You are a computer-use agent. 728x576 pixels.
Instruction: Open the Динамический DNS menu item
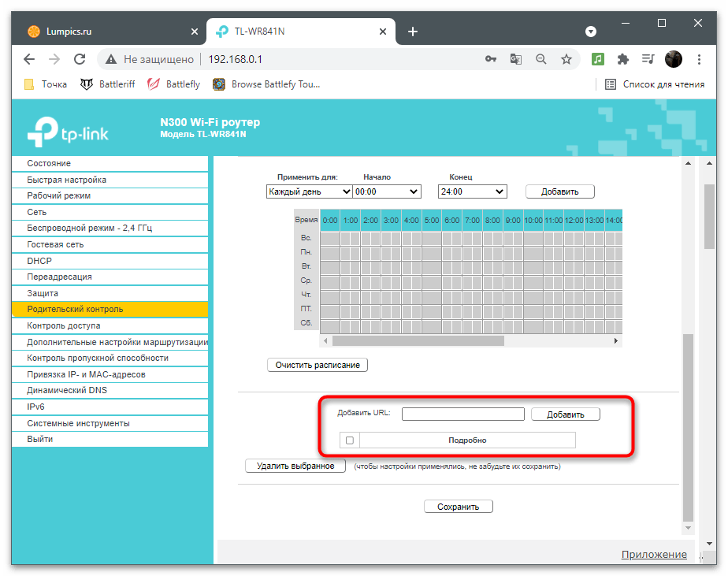pyautogui.click(x=110, y=390)
